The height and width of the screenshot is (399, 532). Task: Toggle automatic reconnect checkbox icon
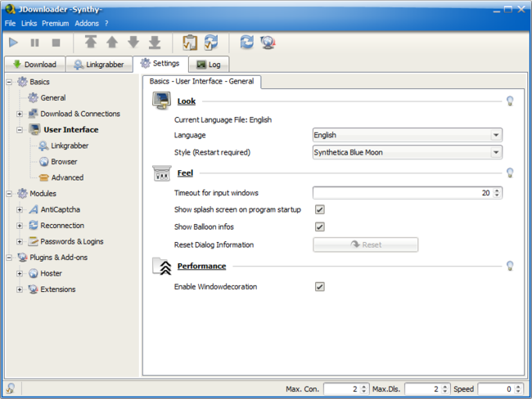pyautogui.click(x=211, y=43)
